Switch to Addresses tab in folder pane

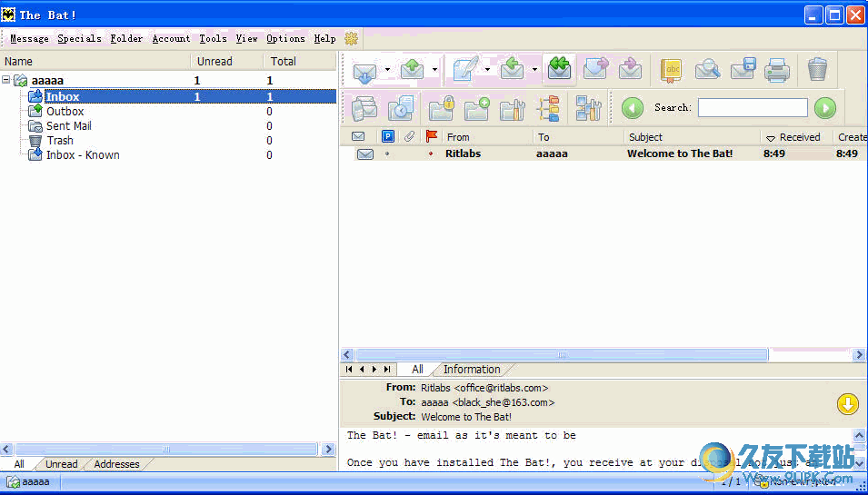117,464
